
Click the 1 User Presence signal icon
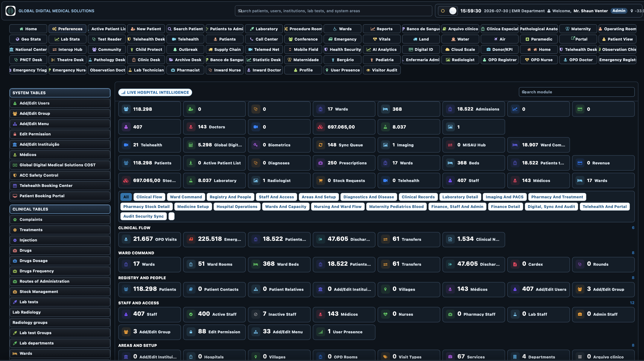(320, 332)
